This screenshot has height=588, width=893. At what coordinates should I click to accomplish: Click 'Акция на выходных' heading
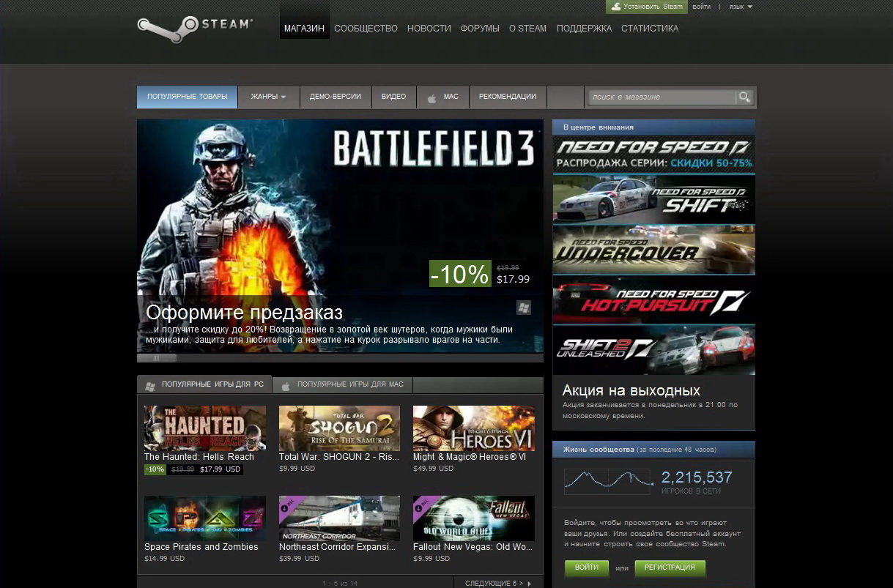click(631, 390)
